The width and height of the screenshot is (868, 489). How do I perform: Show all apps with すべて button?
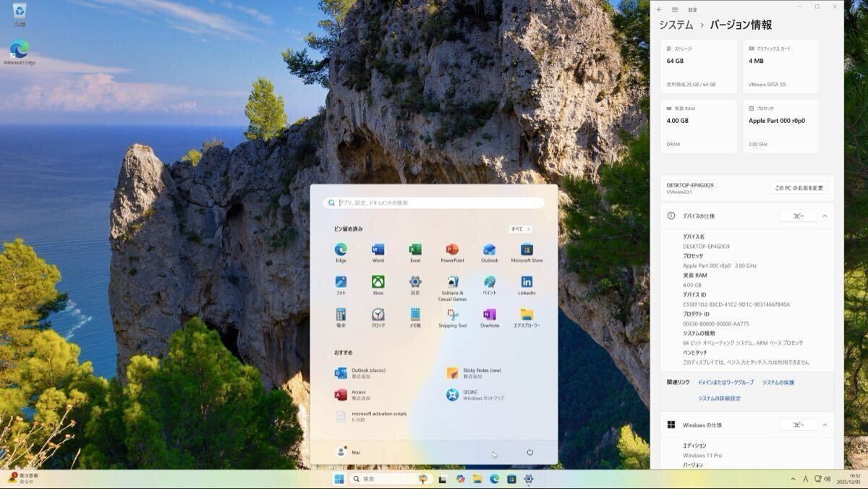pos(520,229)
